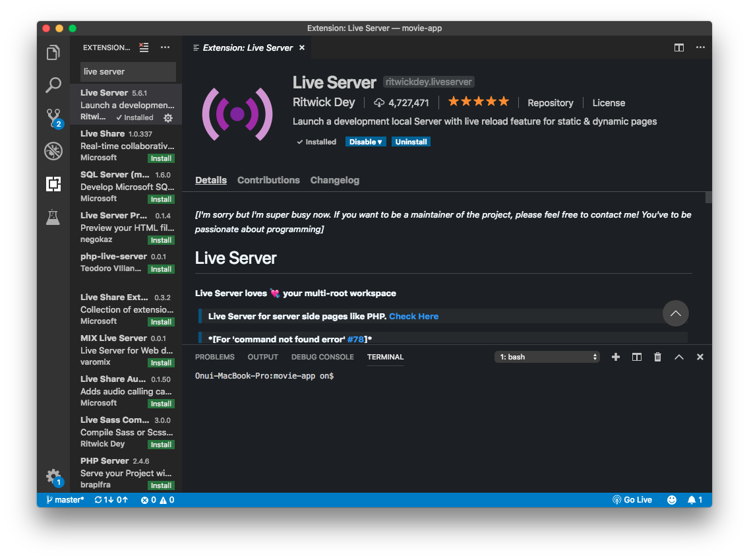Install the Live Share Audio extension
Viewport: 749px width, 560px height.
[x=161, y=404]
